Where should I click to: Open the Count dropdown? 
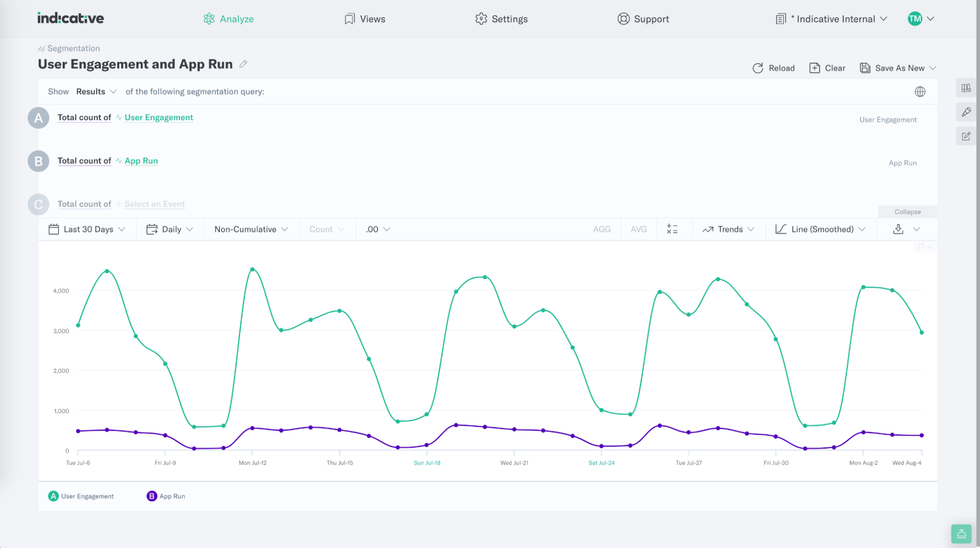click(x=327, y=229)
